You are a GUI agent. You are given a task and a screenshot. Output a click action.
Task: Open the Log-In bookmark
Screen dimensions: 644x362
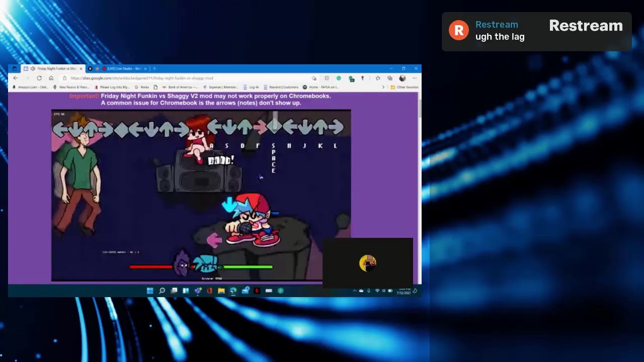tap(251, 87)
